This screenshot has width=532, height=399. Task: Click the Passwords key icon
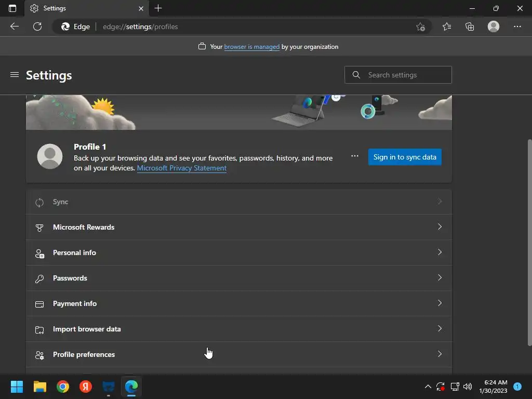tap(39, 279)
